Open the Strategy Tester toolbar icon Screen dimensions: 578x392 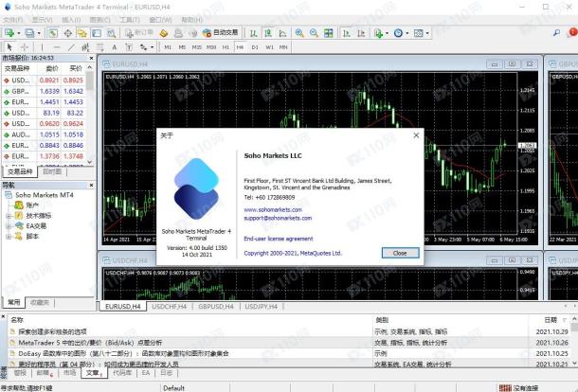coord(111,33)
